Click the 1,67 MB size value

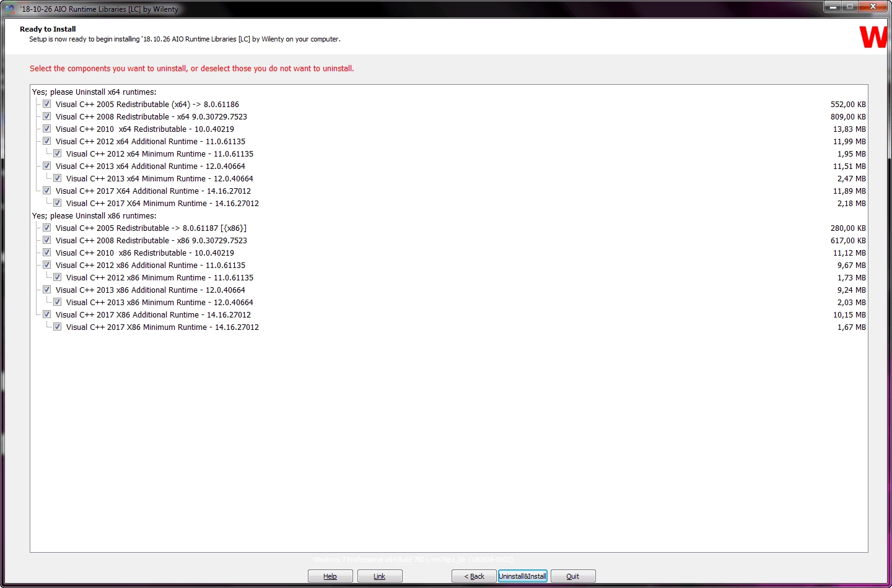click(852, 327)
